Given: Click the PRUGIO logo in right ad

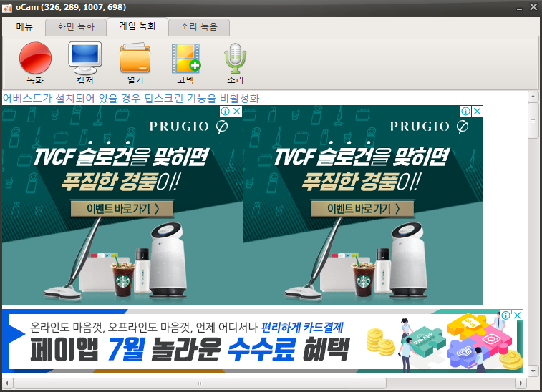Looking at the screenshot, I should 430,127.
